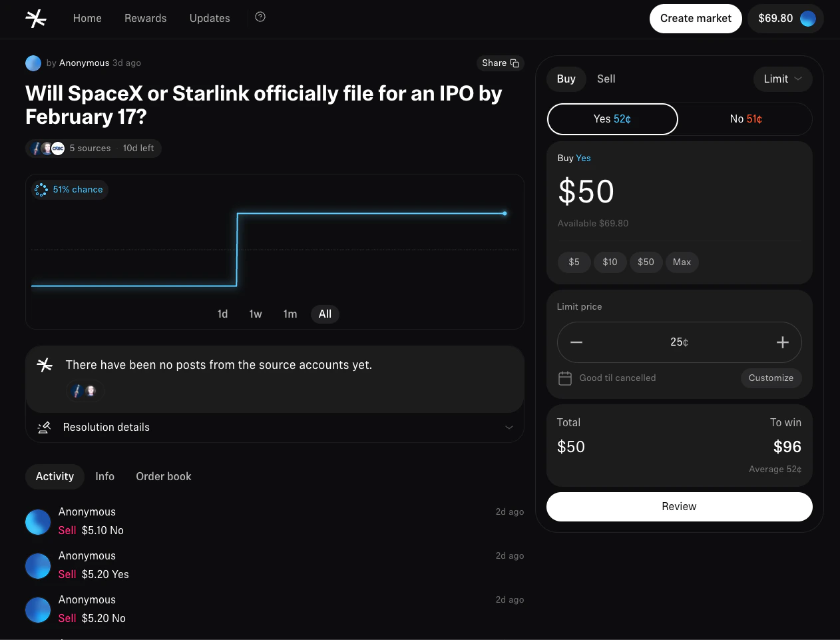Click the asterisk icon beside the 'no posts' message
The height and width of the screenshot is (640, 840).
click(45, 365)
